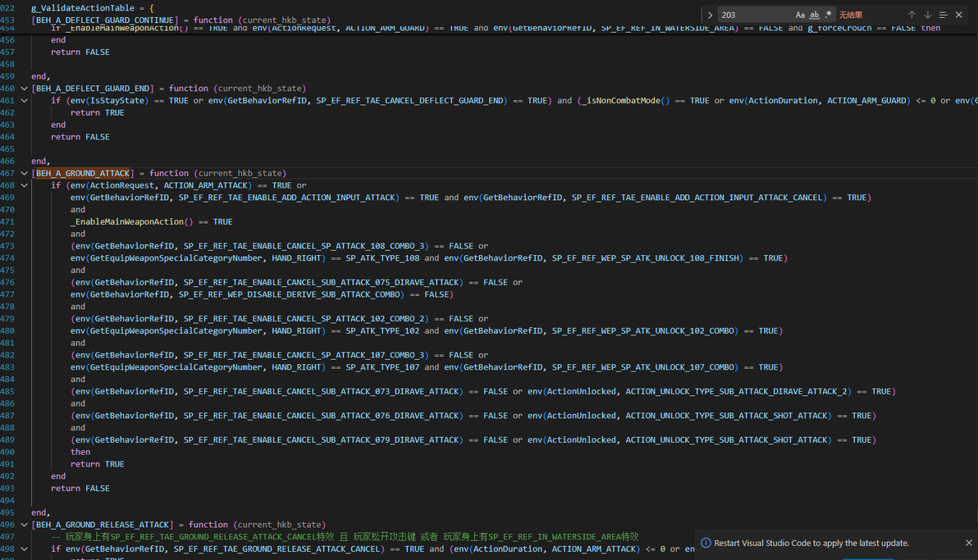Collapse the if block at line 468
Viewport: 978px width, 560px height.
pos(25,185)
